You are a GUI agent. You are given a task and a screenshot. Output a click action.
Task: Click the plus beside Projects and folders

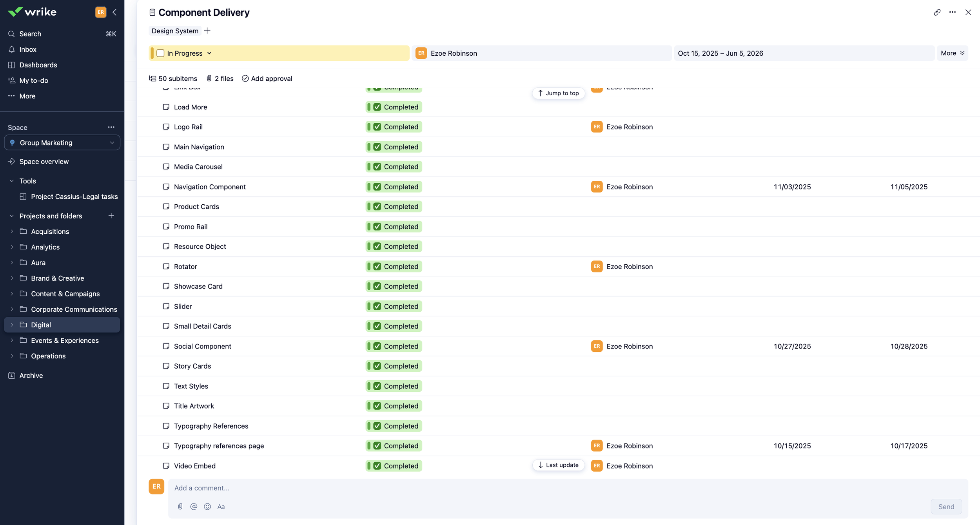111,216
